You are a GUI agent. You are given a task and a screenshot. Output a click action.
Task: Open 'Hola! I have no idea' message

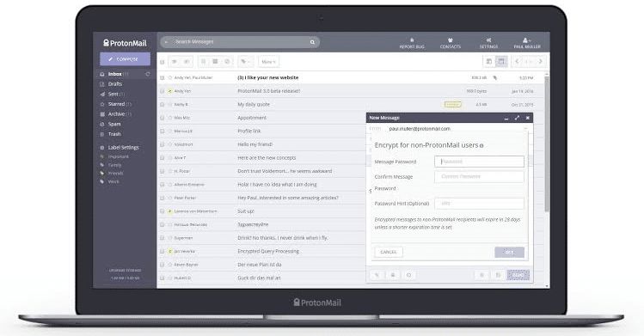point(277,185)
